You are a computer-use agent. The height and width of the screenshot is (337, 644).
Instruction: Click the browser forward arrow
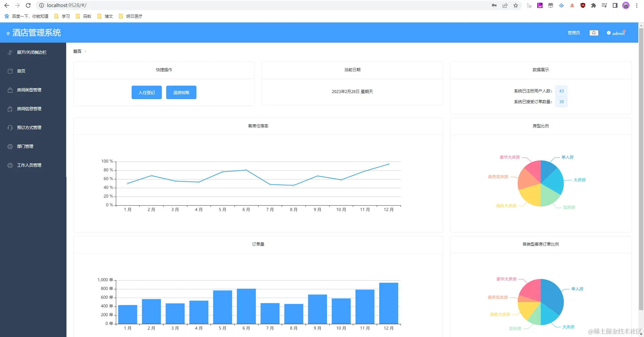17,5
